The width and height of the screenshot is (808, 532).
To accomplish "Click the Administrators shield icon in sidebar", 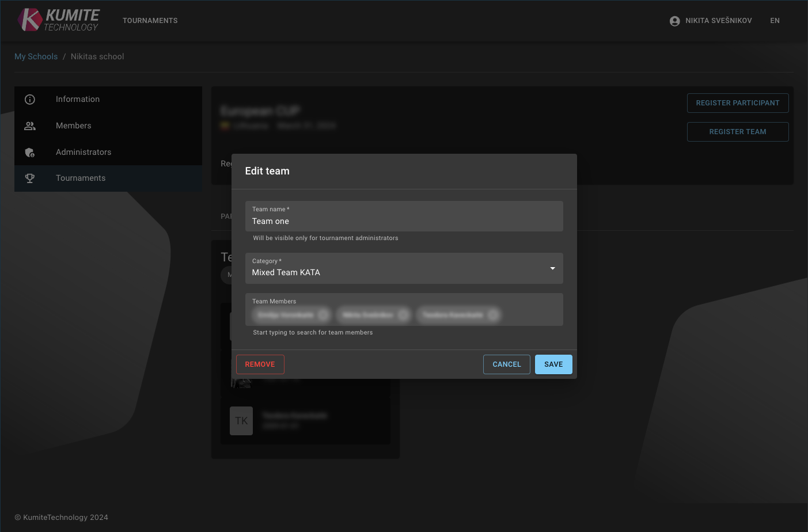I will click(30, 153).
